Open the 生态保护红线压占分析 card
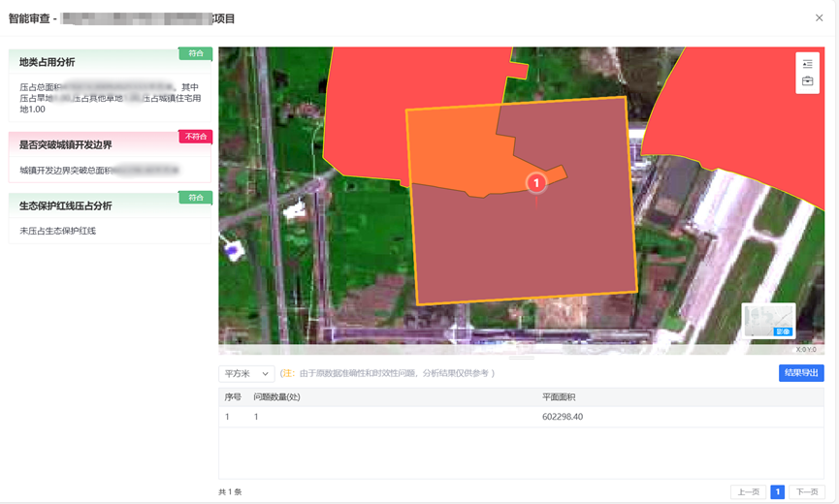 pos(110,217)
